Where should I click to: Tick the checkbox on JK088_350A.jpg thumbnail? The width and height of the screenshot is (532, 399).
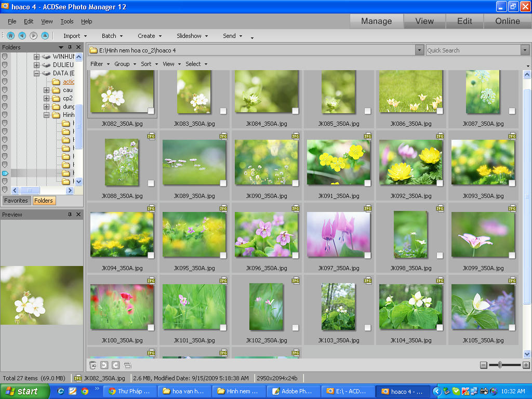pyautogui.click(x=151, y=183)
